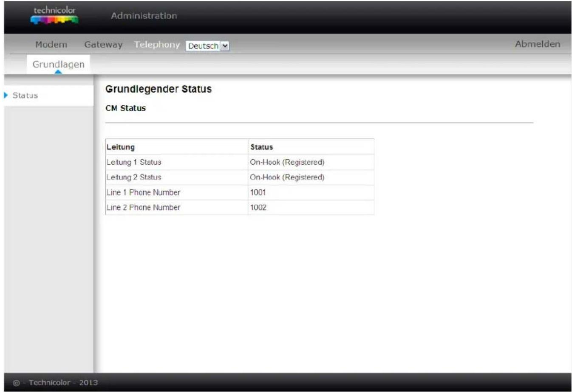Click the blue arrow beside Status
The image size is (572, 392).
(x=6, y=95)
